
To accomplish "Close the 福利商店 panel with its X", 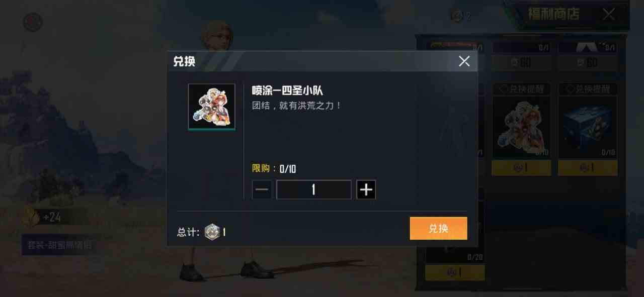I will tap(609, 14).
